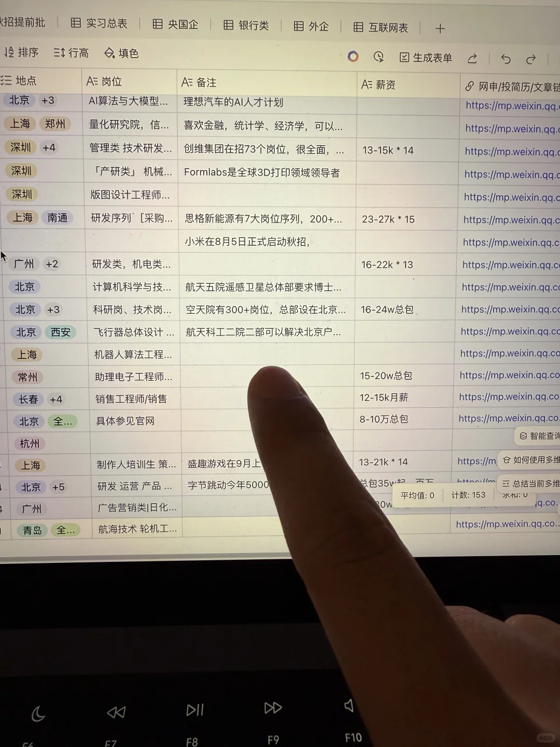Select the 小米在8月5日正式启动秋招 note cell
560x747 pixels.
coord(267,241)
